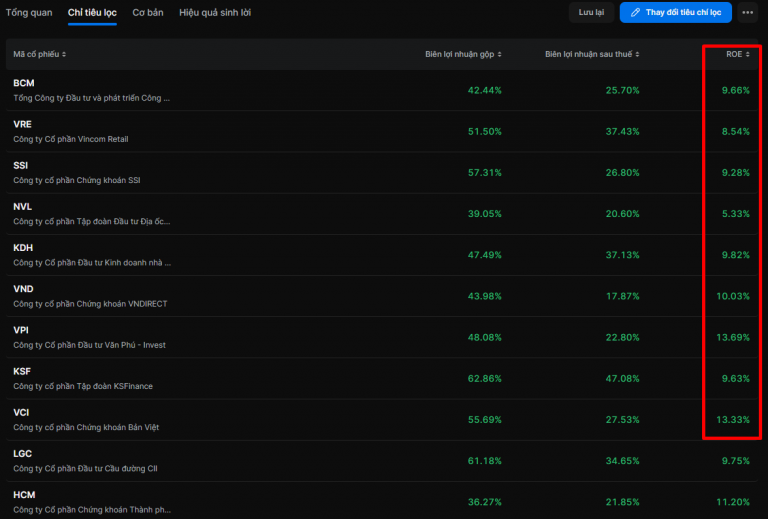Select the Chỉ tiêu lọc tab

(x=92, y=13)
